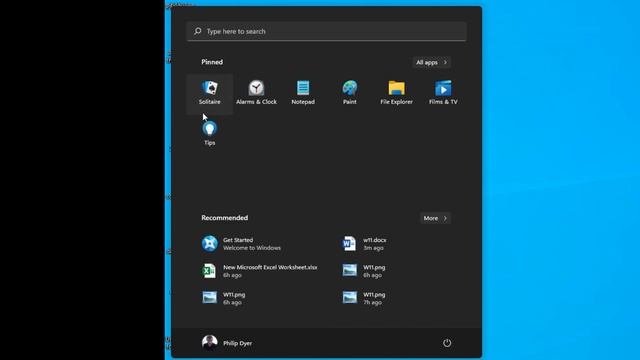The image size is (640, 360).
Task: Click the All apps button
Action: (431, 62)
